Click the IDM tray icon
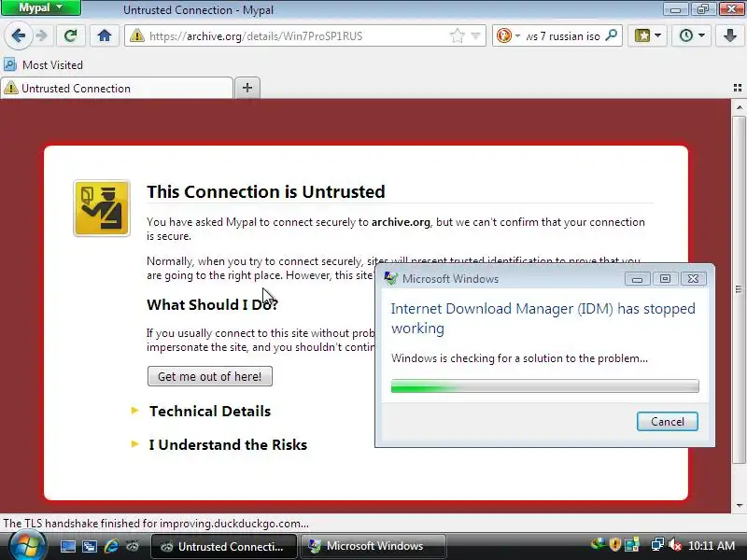This screenshot has width=747, height=560. 598,544
